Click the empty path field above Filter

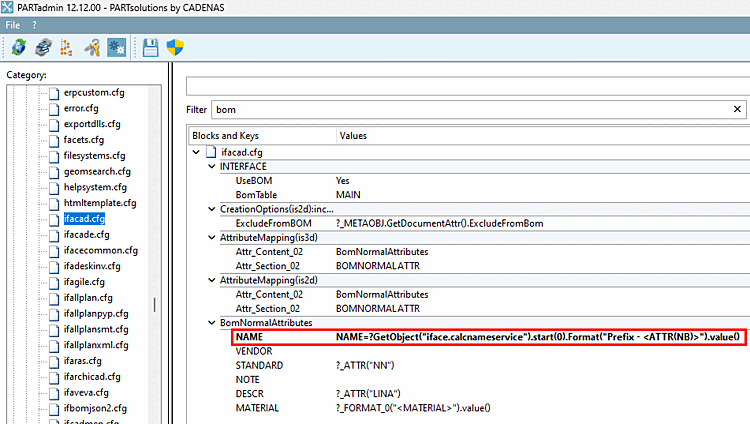(x=468, y=86)
